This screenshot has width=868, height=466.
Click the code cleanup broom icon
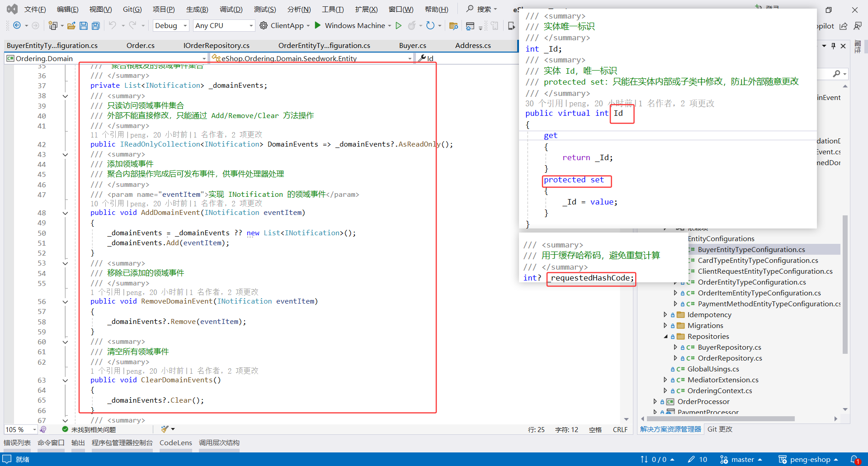click(165, 429)
